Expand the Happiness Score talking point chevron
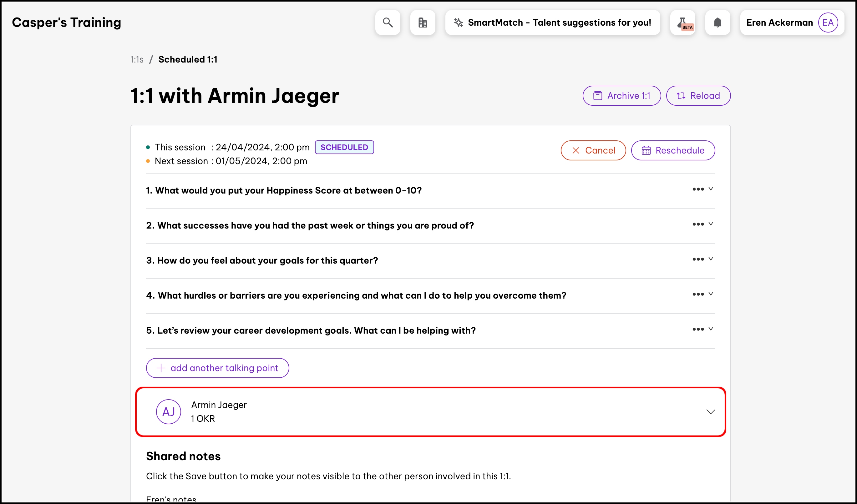 tap(710, 189)
